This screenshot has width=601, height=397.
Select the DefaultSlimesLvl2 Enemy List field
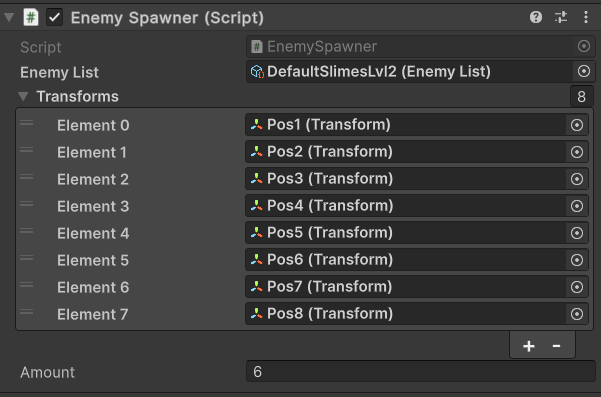click(x=420, y=71)
